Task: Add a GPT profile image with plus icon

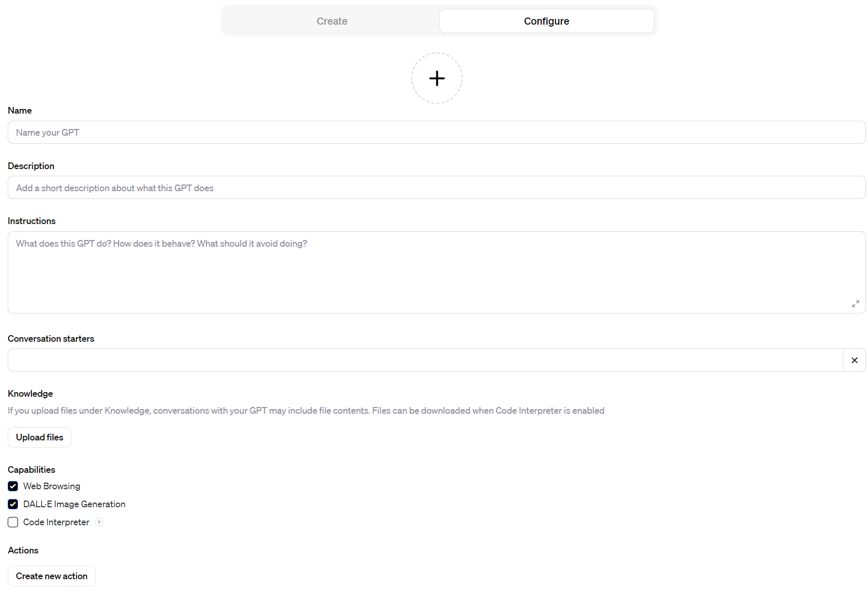Action: (x=437, y=78)
